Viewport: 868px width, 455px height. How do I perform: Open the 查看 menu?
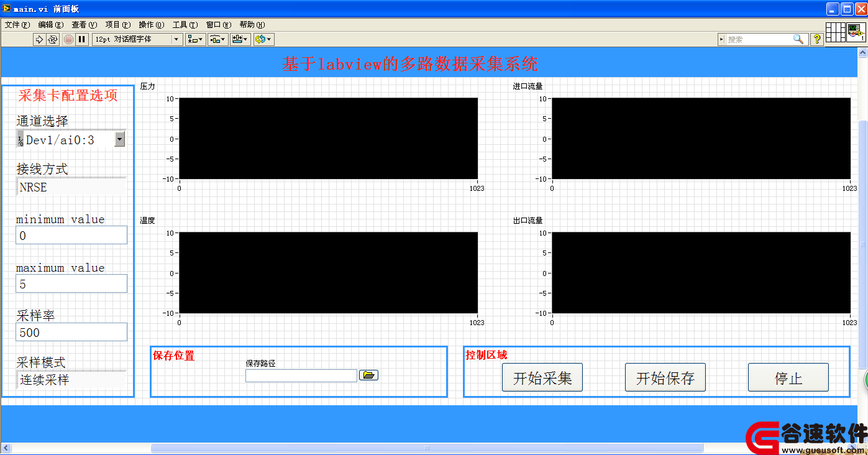(85, 25)
